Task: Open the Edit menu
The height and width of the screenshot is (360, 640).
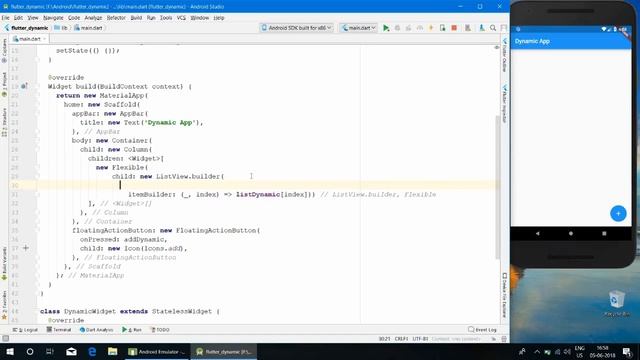Action: pyautogui.click(x=18, y=18)
